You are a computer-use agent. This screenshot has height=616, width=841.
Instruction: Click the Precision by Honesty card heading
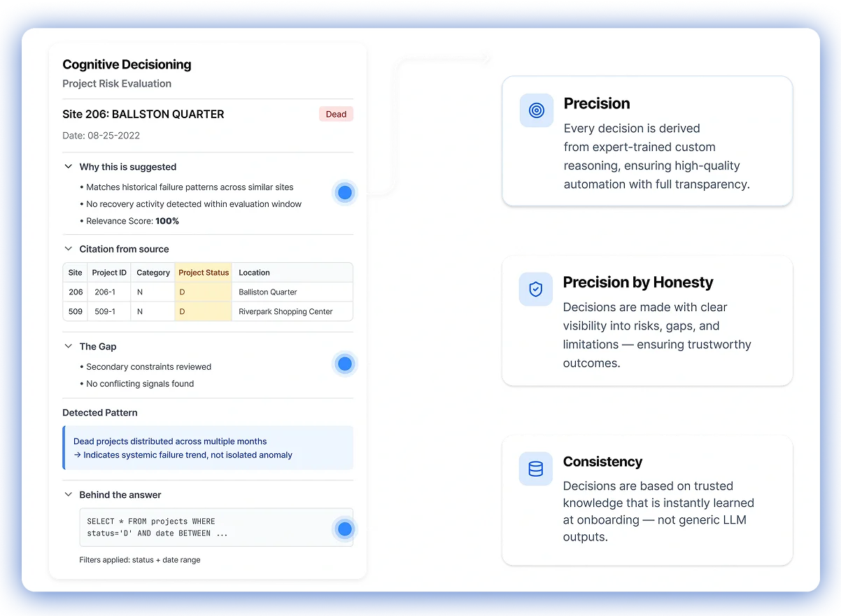(x=638, y=282)
